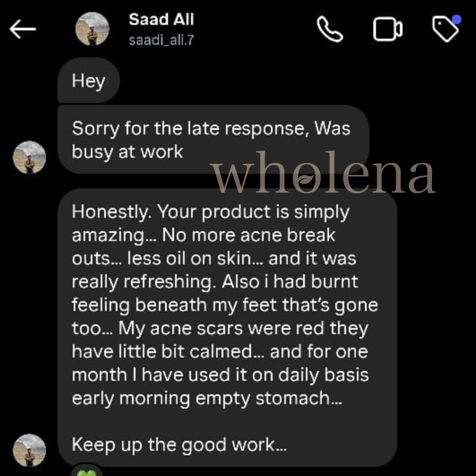Click the text early morning empty stomach
The width and height of the screenshot is (476, 476).
point(206,399)
